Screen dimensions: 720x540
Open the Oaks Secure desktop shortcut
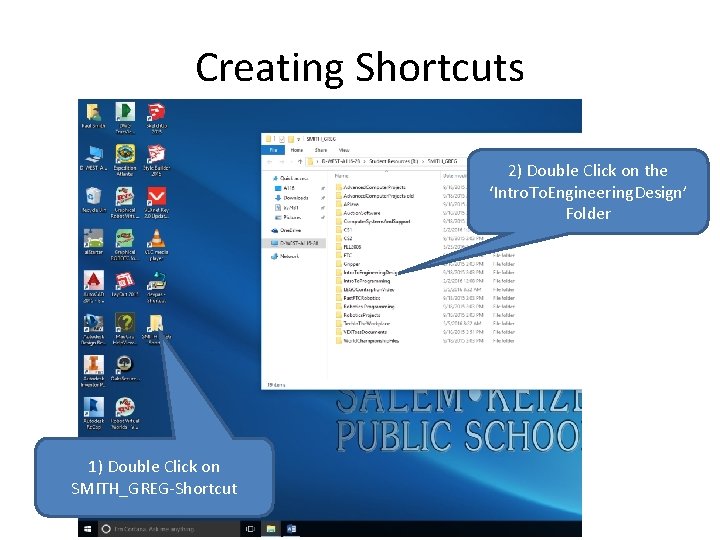click(x=125, y=369)
